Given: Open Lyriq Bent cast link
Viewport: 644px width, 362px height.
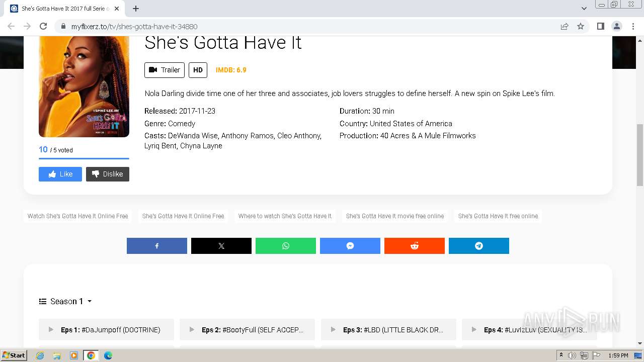Looking at the screenshot, I should tap(160, 146).
